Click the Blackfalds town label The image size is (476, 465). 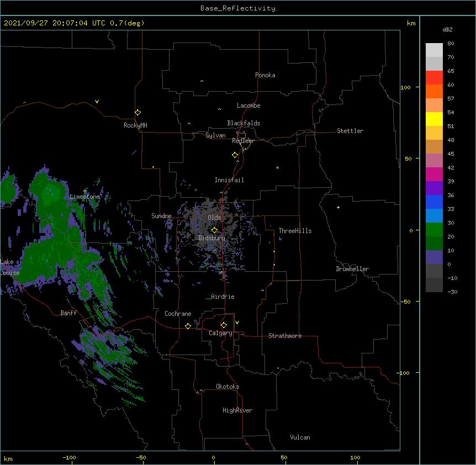pos(244,123)
